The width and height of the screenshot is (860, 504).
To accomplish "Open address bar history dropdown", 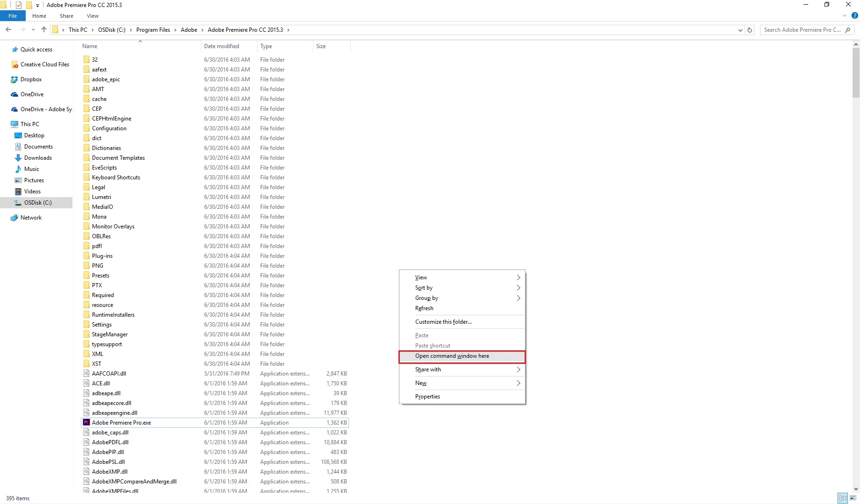I will pyautogui.click(x=740, y=30).
